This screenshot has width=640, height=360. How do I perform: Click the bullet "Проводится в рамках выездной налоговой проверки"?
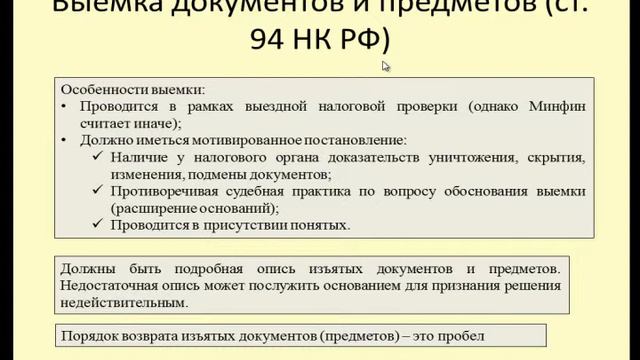tap(270, 107)
